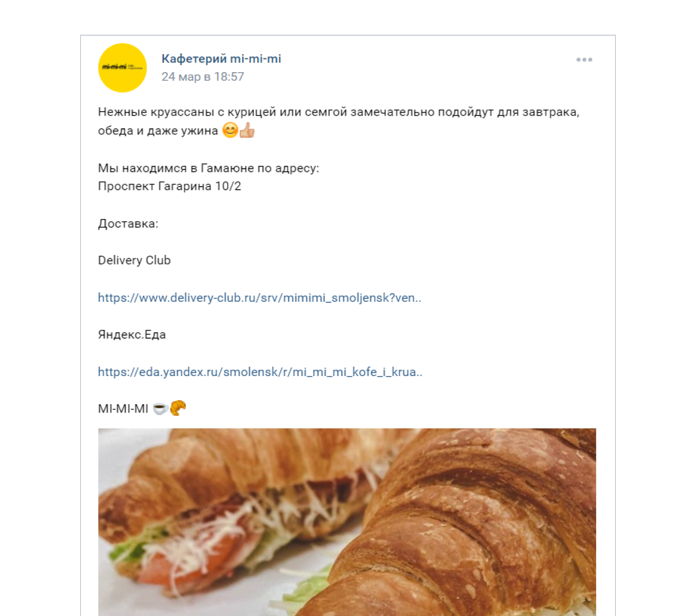
Task: Select the address text Проспект Гагарина 10/2
Action: point(169,186)
